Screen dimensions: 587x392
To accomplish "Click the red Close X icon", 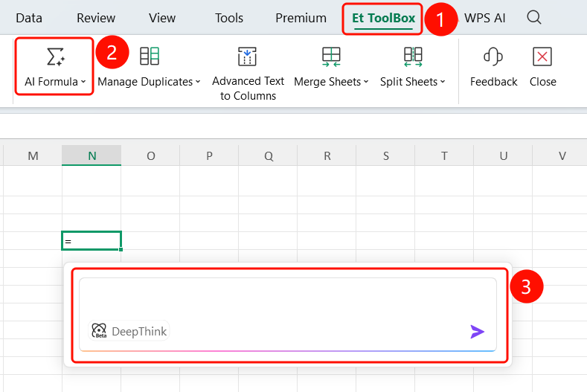I will [542, 57].
